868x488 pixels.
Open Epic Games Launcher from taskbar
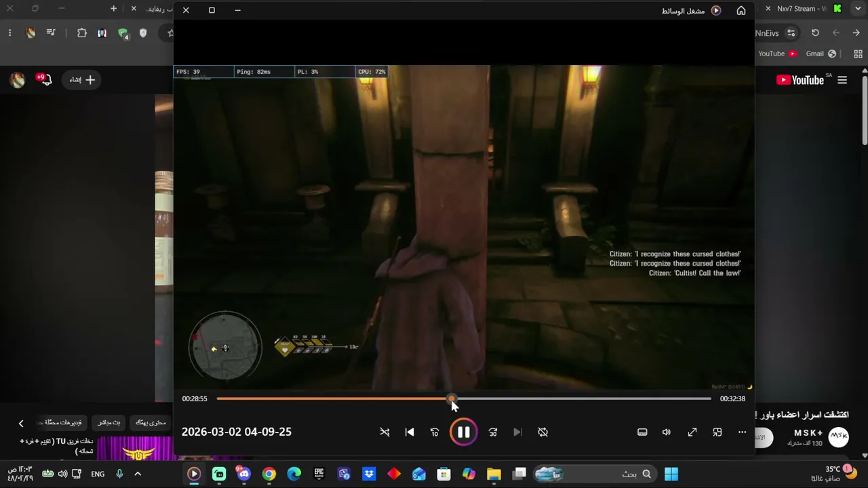[x=319, y=474]
